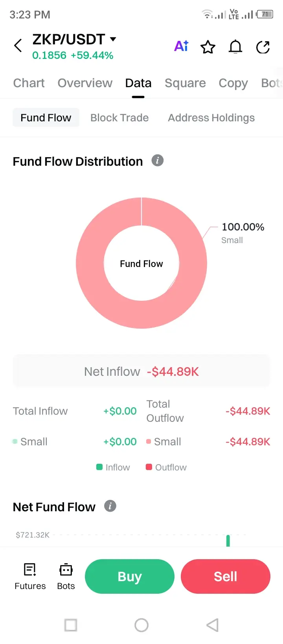Select the Address Holdings sub-tab

click(x=211, y=118)
